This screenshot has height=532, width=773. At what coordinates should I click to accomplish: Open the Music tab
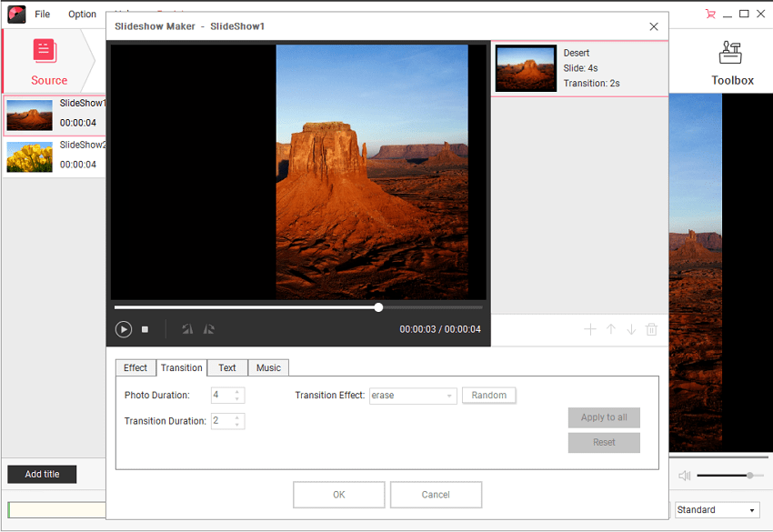coord(268,367)
